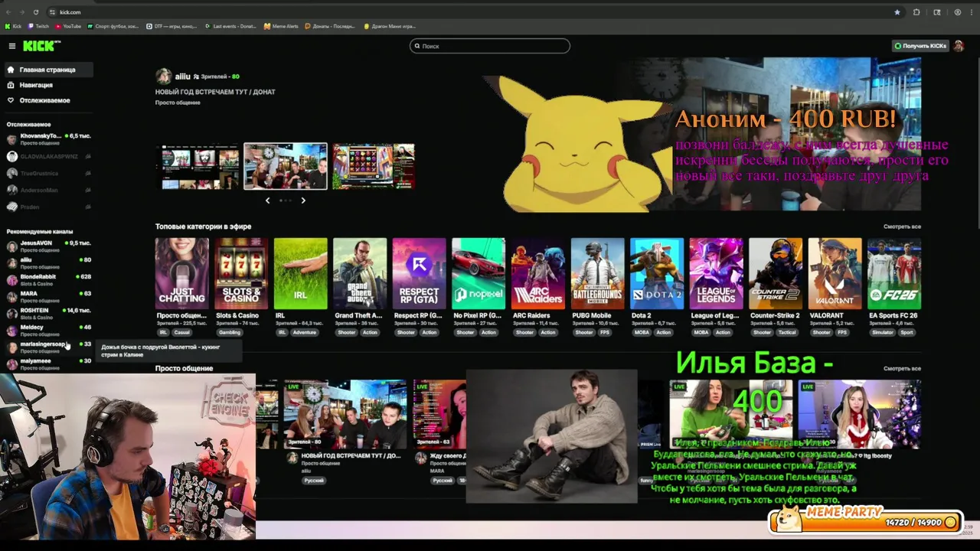Open KhovanskyTo... channel avatar in sidebar

11,139
